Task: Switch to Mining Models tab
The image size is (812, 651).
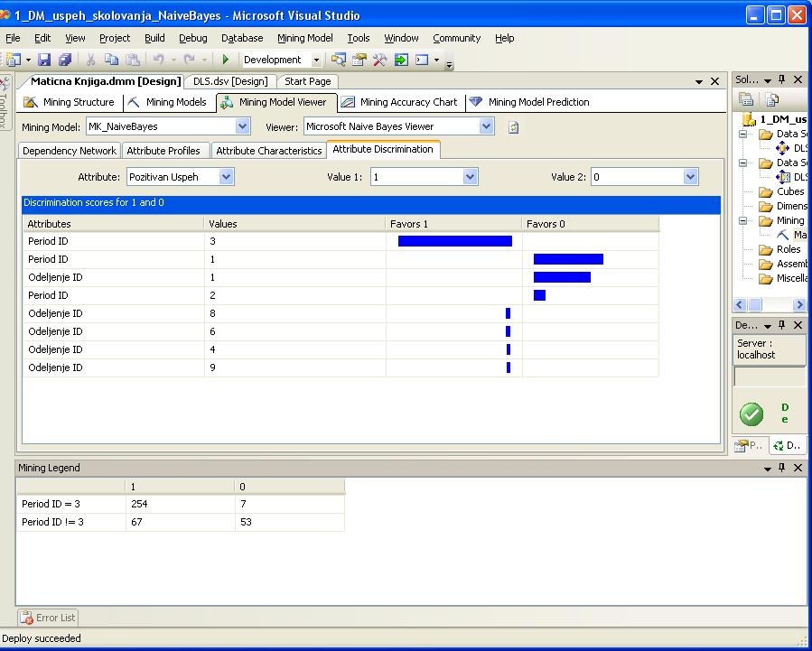Action: (168, 102)
